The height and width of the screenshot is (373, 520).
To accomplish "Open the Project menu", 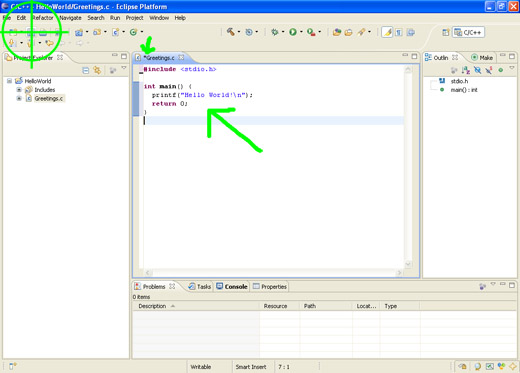I will (135, 18).
